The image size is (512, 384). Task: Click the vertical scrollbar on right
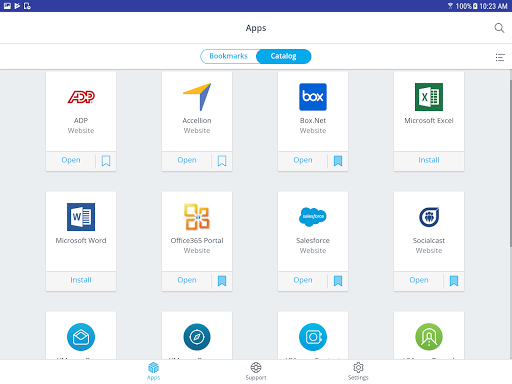coord(510,163)
